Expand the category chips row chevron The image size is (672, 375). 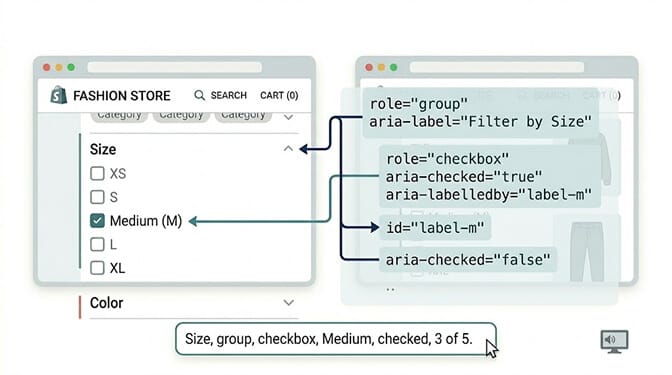point(288,117)
